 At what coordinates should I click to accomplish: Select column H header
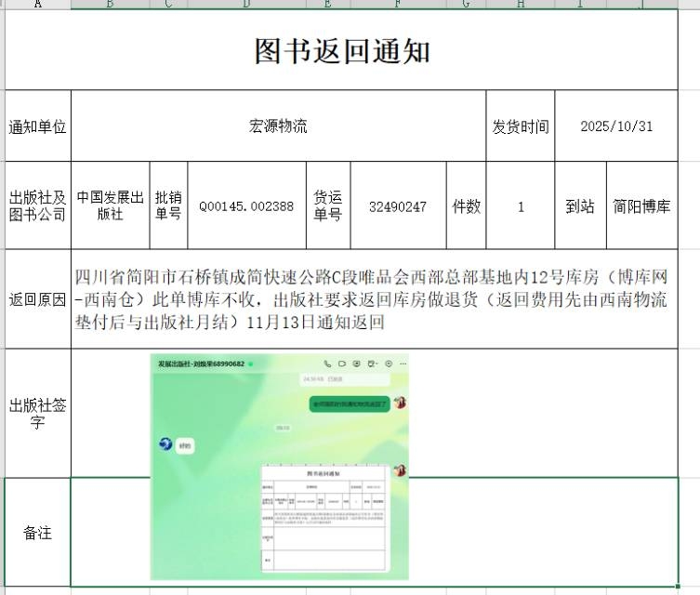pos(520,4)
